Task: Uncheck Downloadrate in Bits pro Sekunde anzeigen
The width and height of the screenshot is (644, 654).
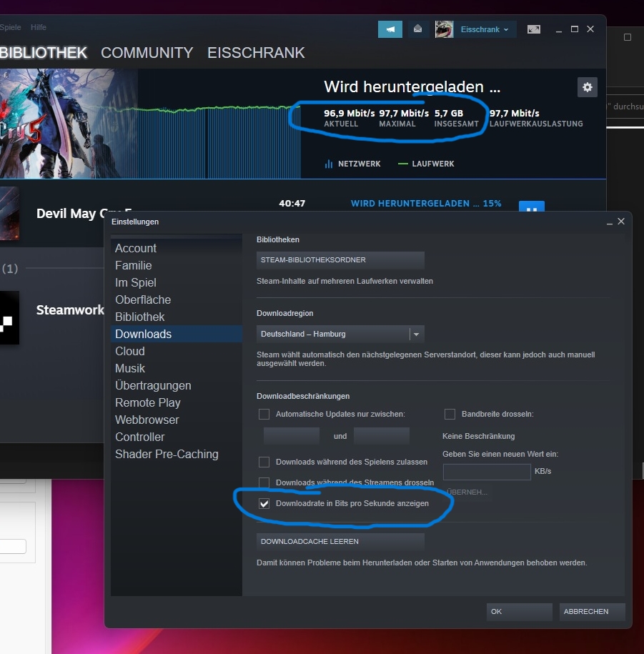Action: (264, 503)
